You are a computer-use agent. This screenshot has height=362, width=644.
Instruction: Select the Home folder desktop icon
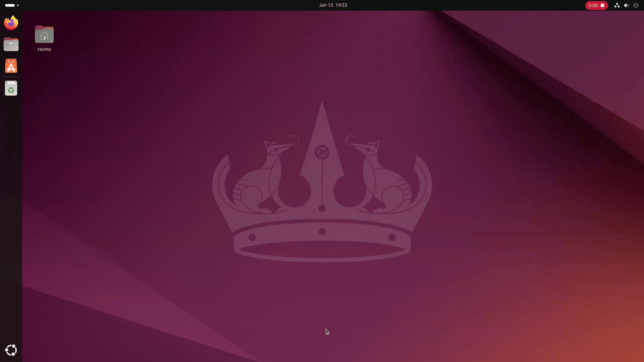tap(44, 39)
